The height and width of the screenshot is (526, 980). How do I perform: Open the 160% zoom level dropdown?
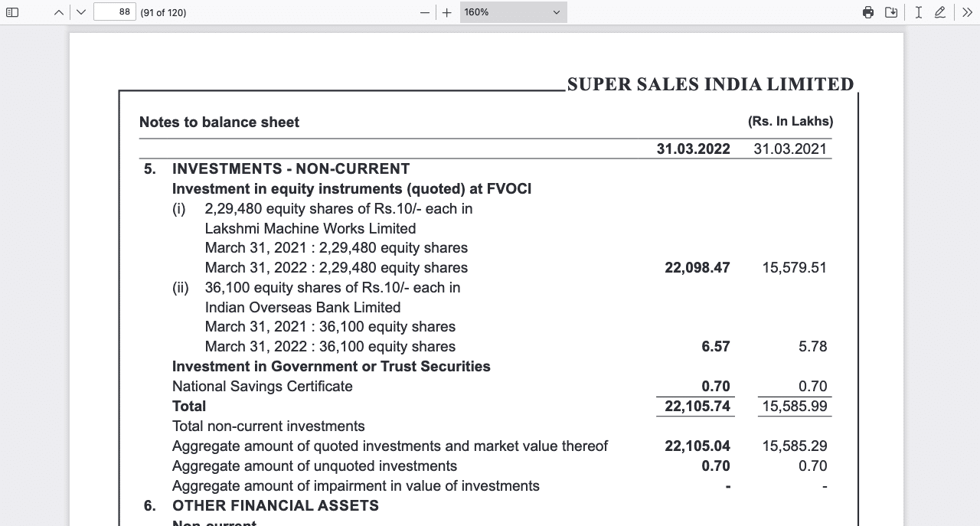[514, 12]
